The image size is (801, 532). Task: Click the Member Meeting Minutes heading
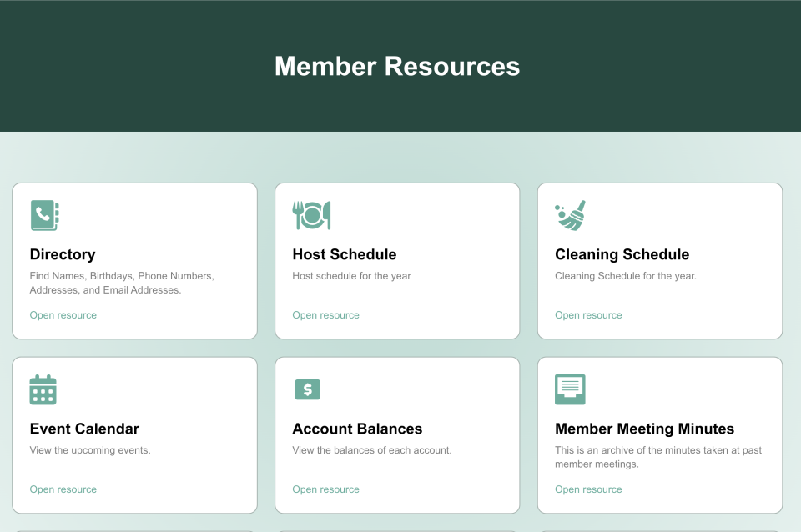click(644, 429)
